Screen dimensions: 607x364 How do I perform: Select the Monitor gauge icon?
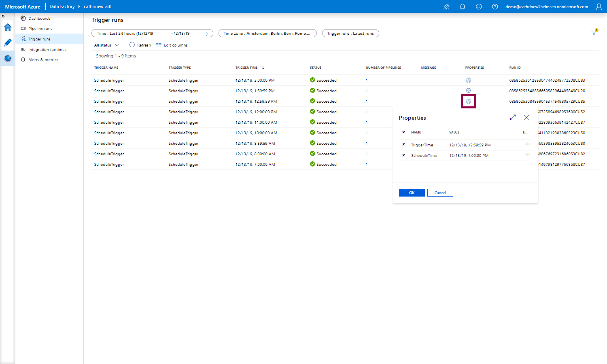click(8, 59)
